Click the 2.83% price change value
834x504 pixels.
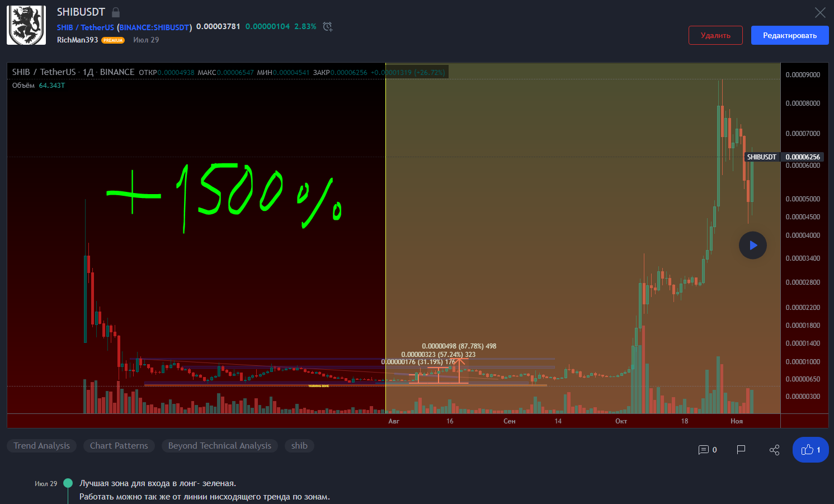(305, 26)
